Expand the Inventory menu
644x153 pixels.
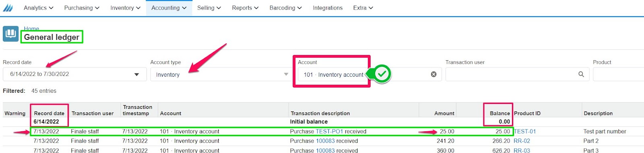(x=125, y=8)
